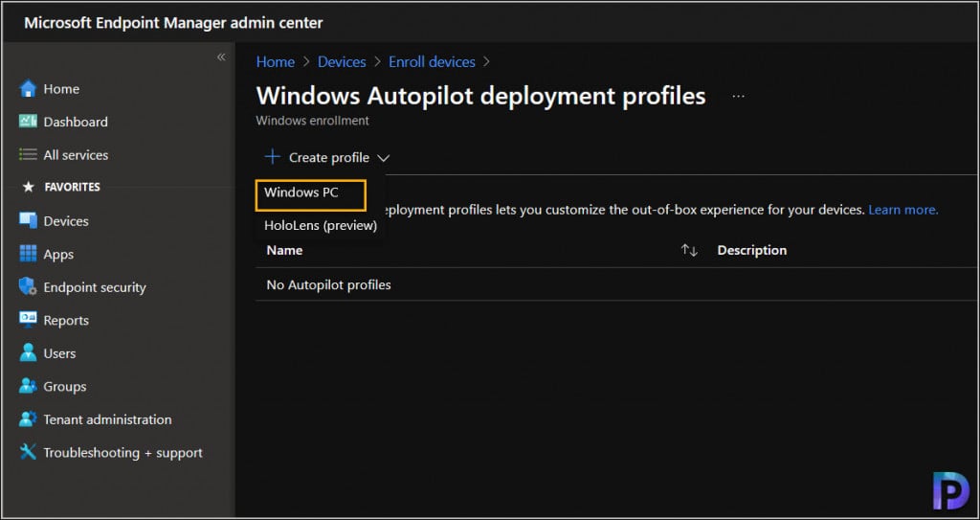Open Users in the sidebar
The image size is (980, 520).
59,353
